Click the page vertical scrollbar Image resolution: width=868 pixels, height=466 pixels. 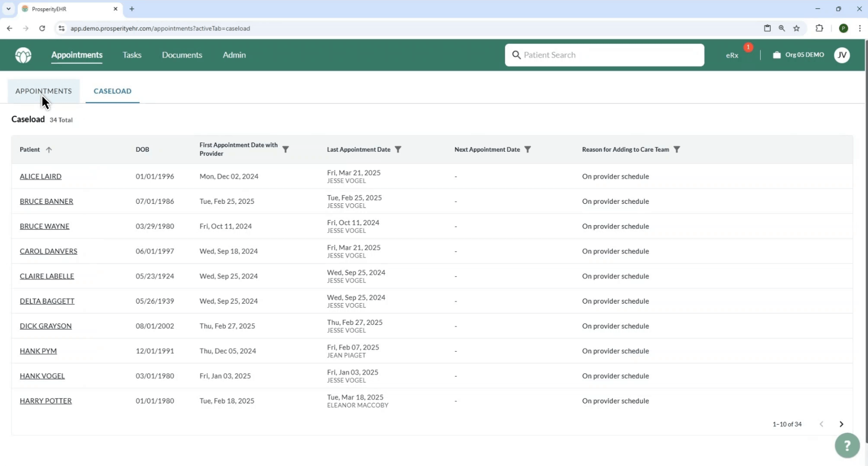tap(866, 241)
